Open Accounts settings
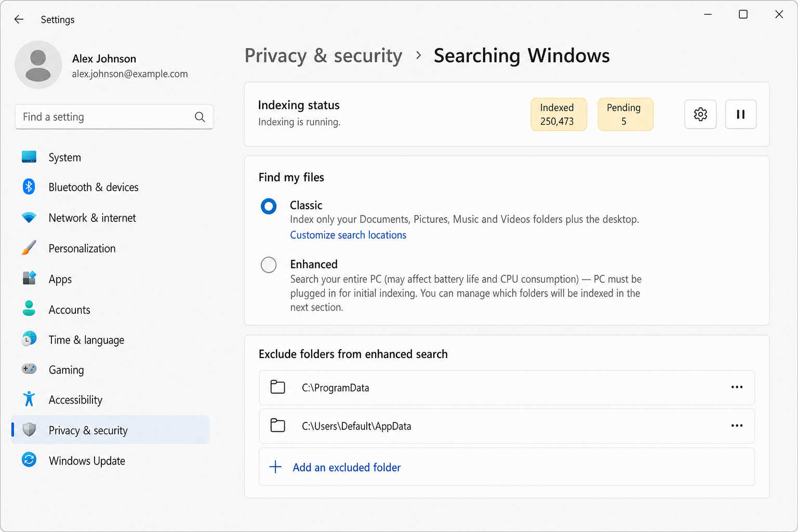798x532 pixels. [x=110, y=310]
